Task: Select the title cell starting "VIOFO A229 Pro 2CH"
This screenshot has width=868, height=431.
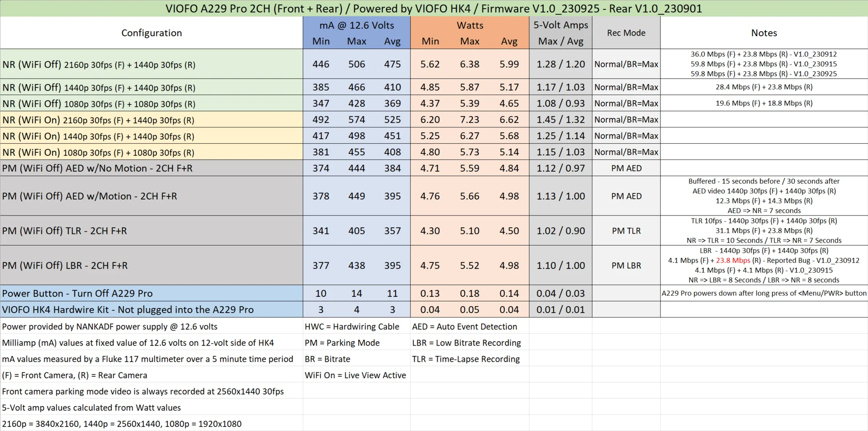Action: tap(434, 9)
